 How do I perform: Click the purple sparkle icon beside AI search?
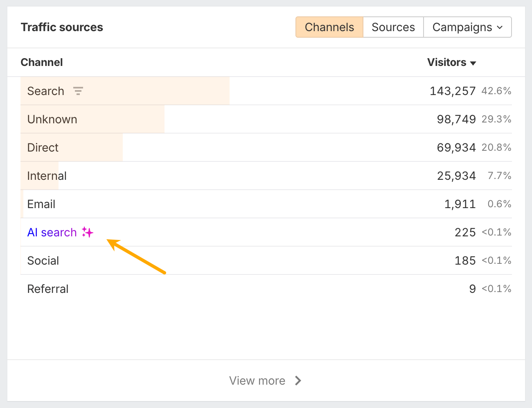[x=87, y=232]
